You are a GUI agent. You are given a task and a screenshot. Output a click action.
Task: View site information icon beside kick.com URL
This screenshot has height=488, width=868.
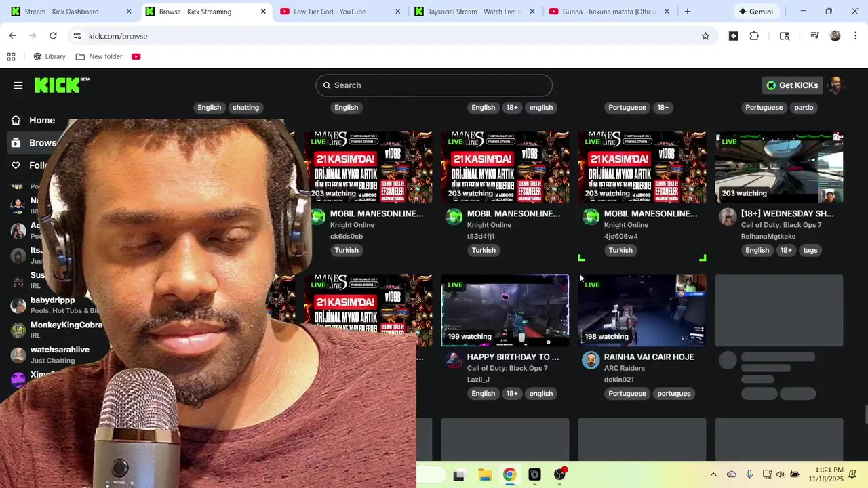pyautogui.click(x=77, y=36)
